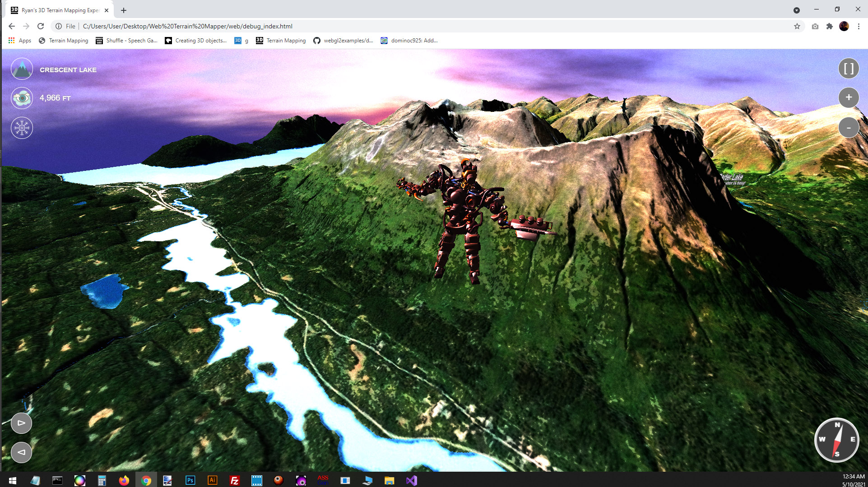Click the CRESCENT LAKE title label
868x487 pixels.
click(68, 70)
